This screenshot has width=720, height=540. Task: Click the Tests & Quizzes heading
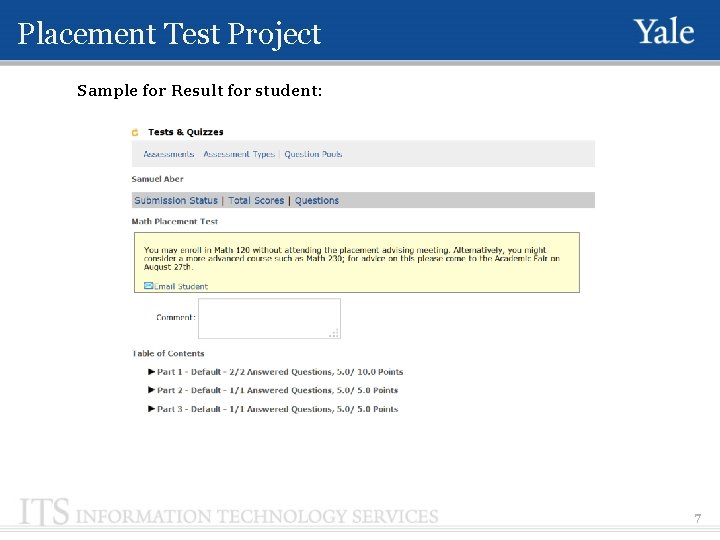tap(186, 132)
